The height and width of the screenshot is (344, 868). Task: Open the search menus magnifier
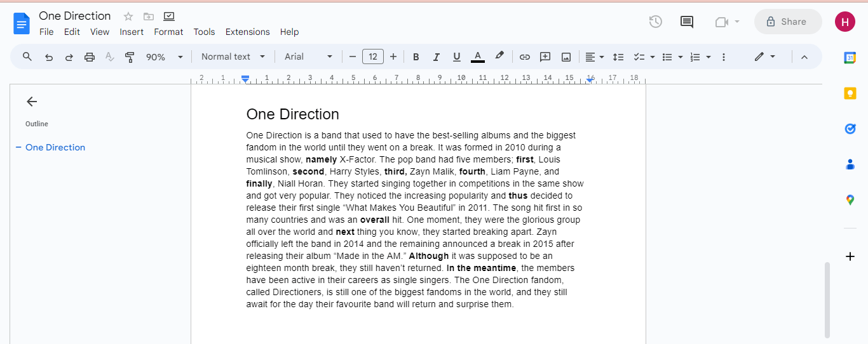(x=27, y=56)
